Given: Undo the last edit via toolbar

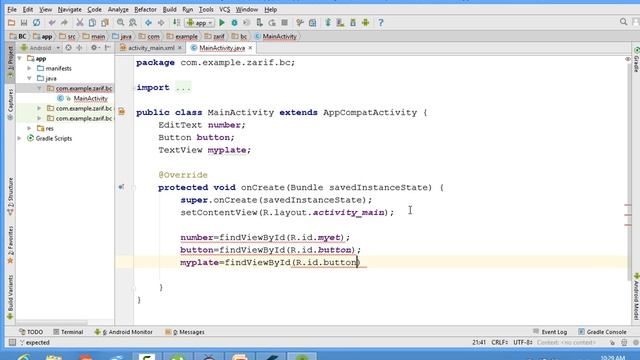Looking at the screenshot, I should pyautogui.click(x=52, y=23).
